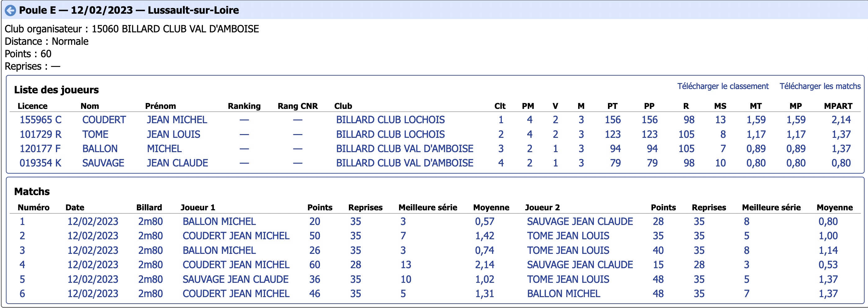868x308 pixels.
Task: Click the Points : 60 line
Action: pos(28,54)
